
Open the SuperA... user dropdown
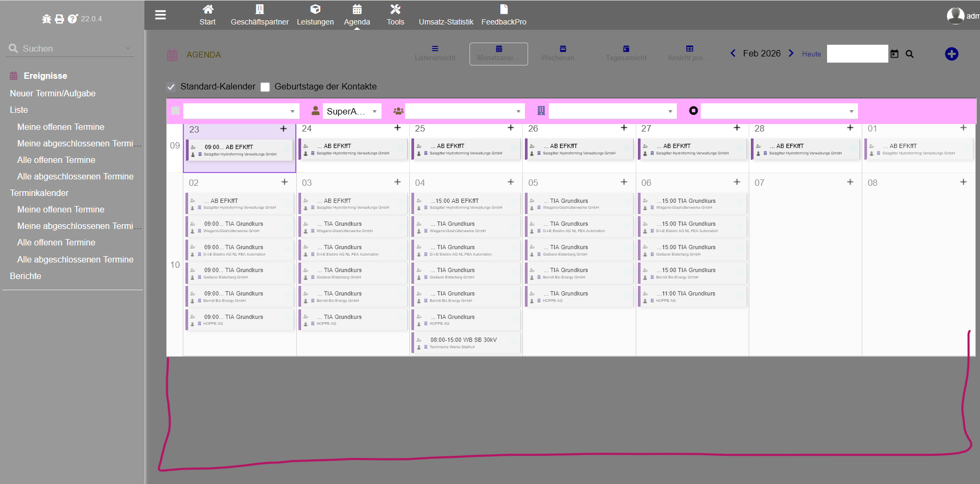click(352, 111)
